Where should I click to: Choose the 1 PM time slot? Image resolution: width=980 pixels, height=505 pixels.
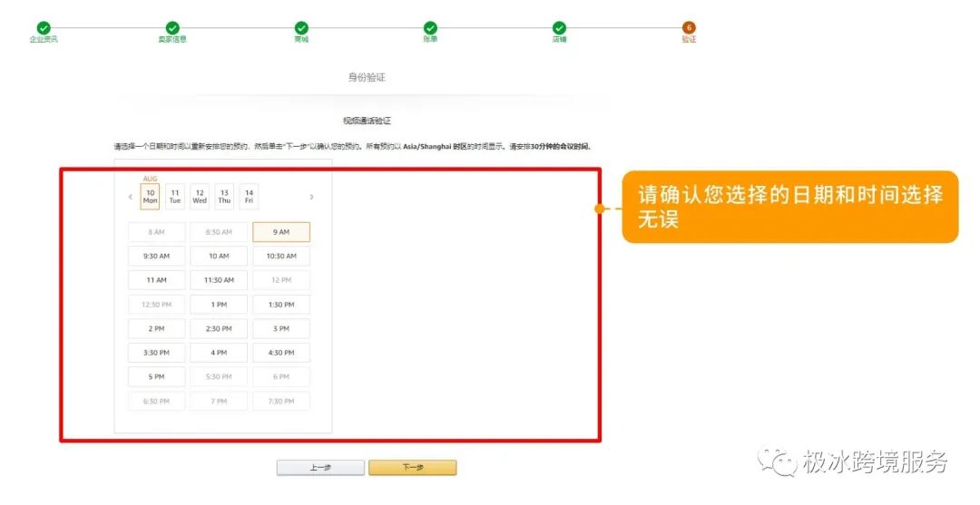[219, 305]
